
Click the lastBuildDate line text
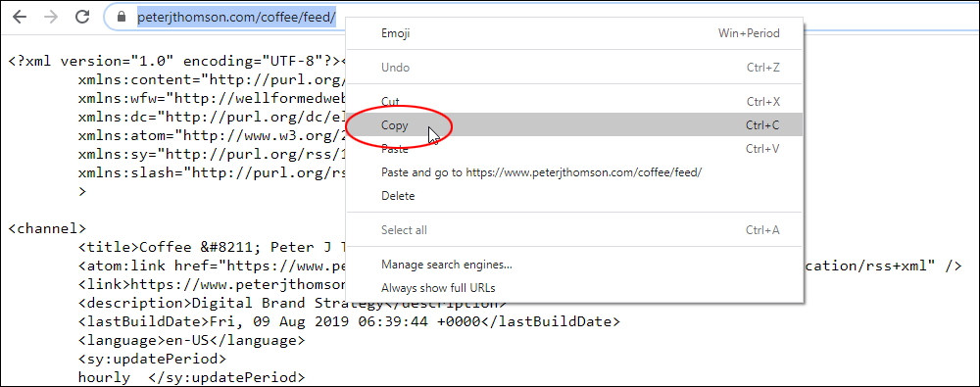349,322
